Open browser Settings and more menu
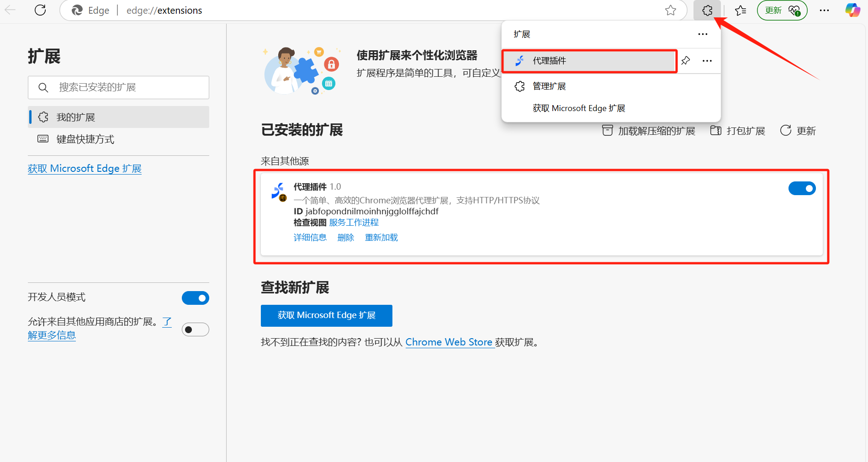 [824, 11]
